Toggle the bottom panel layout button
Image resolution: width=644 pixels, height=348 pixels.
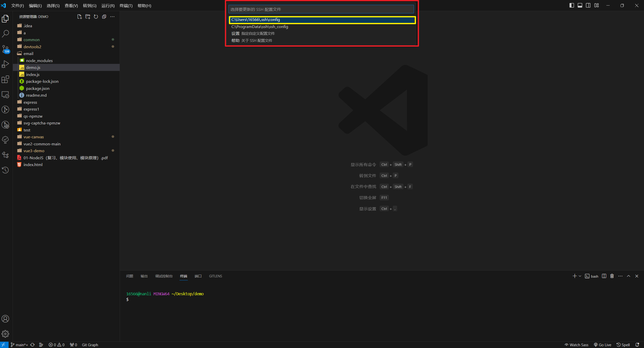click(580, 6)
